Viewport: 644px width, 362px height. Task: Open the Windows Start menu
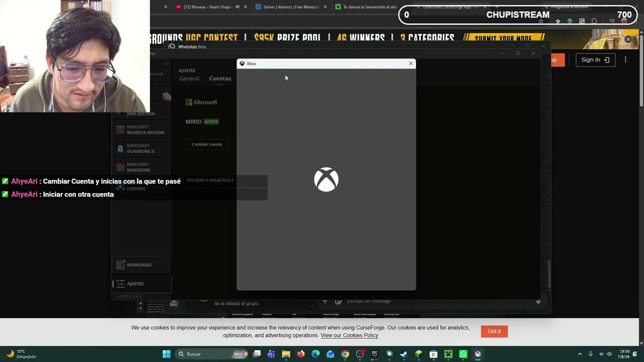[167, 354]
